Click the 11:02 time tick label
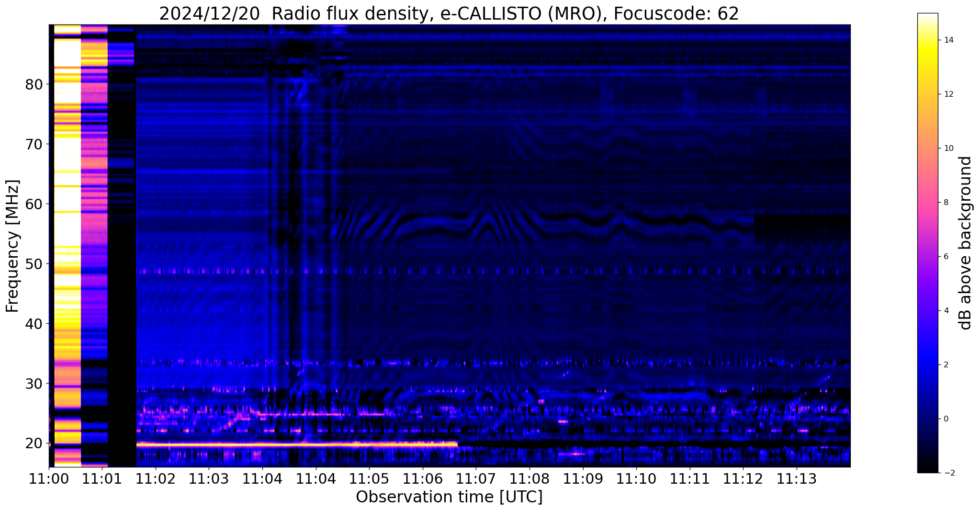This screenshot has width=980, height=511. 156,478
